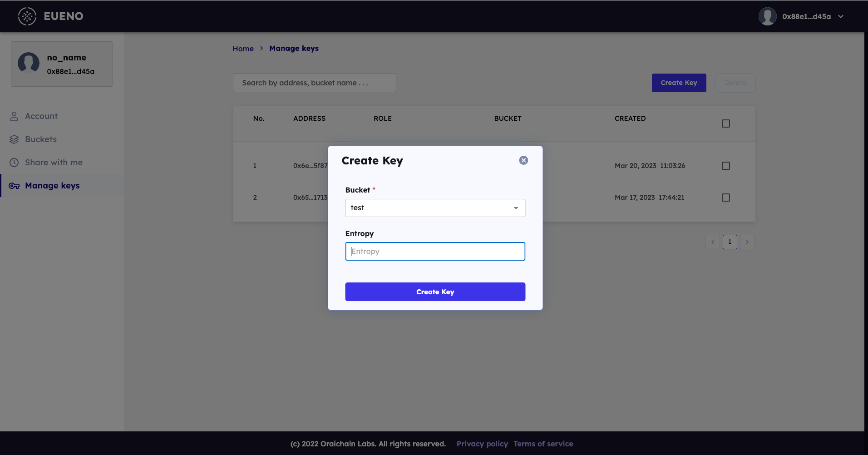Open the Buckets menu item
The width and height of the screenshot is (868, 455).
click(41, 139)
